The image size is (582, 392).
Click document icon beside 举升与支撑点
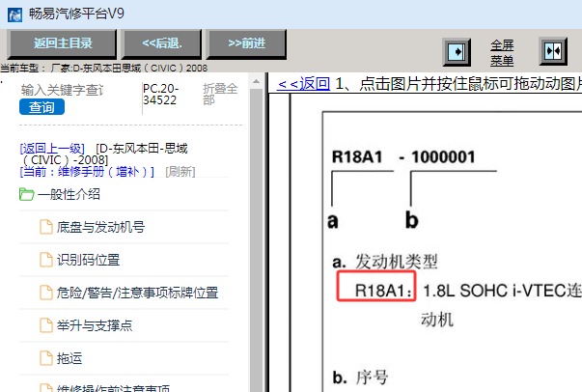(46, 325)
